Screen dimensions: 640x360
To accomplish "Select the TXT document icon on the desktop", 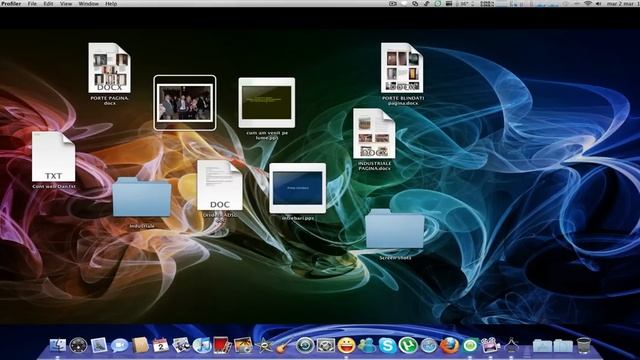I will pos(53,157).
